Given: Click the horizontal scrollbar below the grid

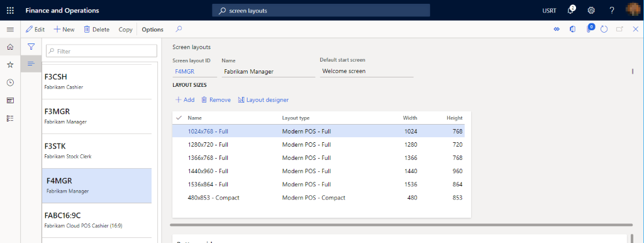Looking at the screenshot, I should point(401,225).
